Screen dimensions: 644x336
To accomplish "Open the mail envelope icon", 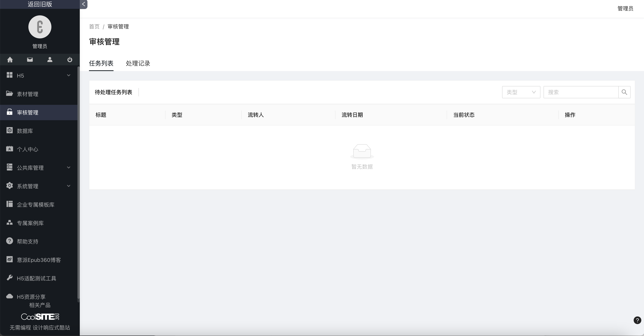I will click(30, 60).
